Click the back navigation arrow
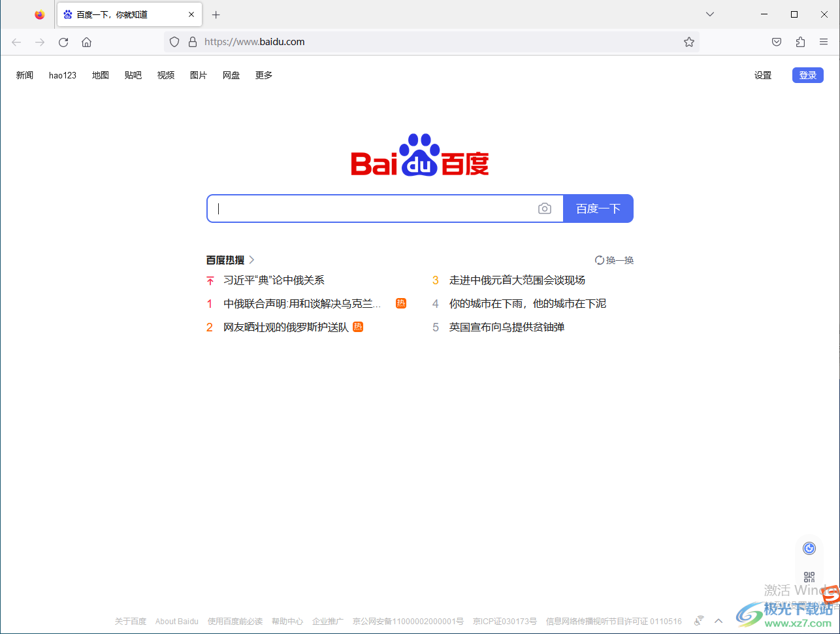The image size is (840, 634). click(x=16, y=42)
